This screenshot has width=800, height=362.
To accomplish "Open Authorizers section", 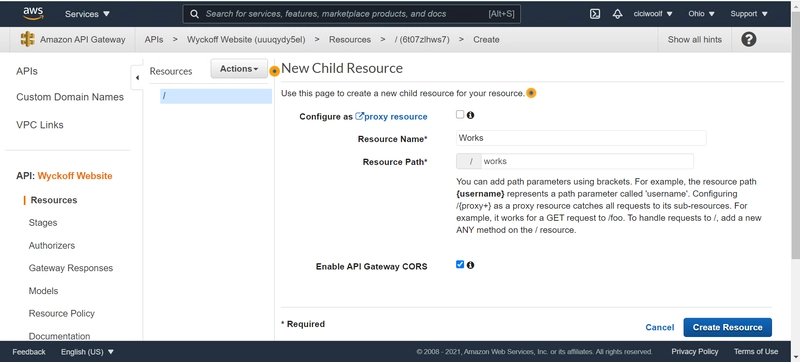I will [52, 245].
